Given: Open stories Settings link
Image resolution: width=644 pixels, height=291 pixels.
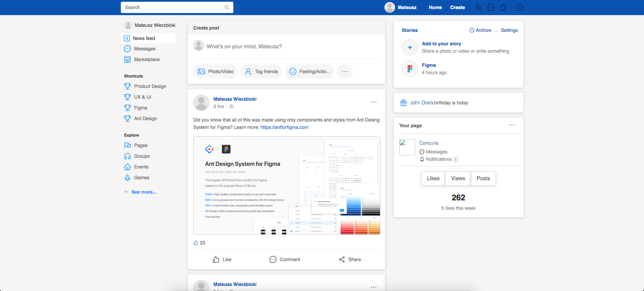Looking at the screenshot, I should (509, 30).
